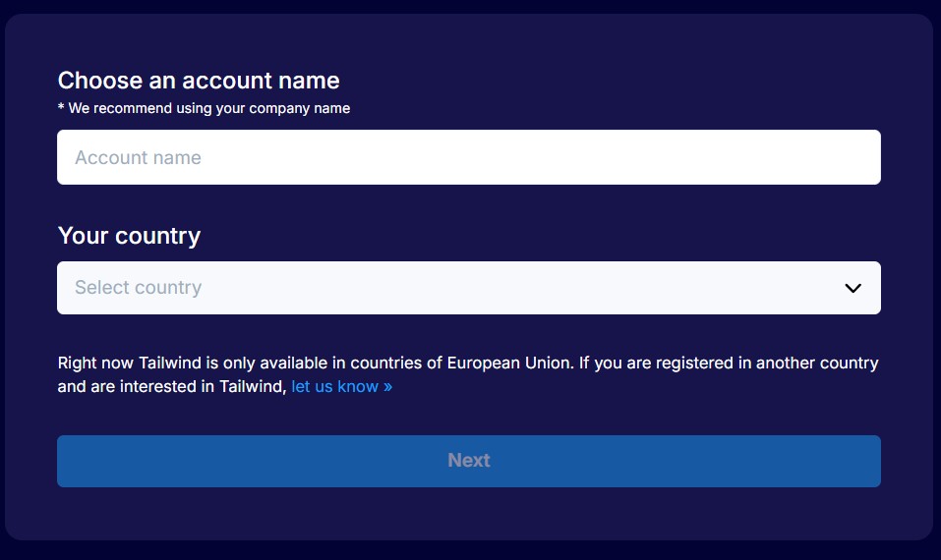Click the "Choose an account name" heading
The height and width of the screenshot is (560, 941).
tap(199, 81)
